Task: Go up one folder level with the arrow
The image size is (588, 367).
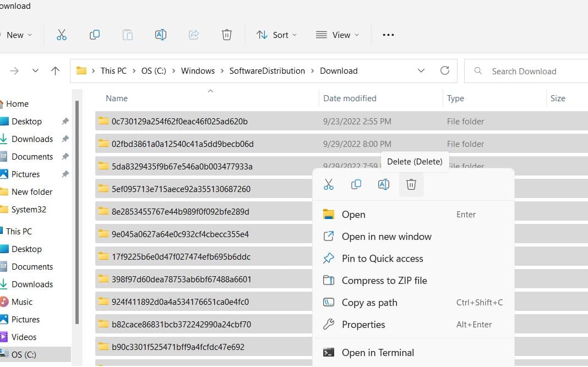Action: coord(55,71)
